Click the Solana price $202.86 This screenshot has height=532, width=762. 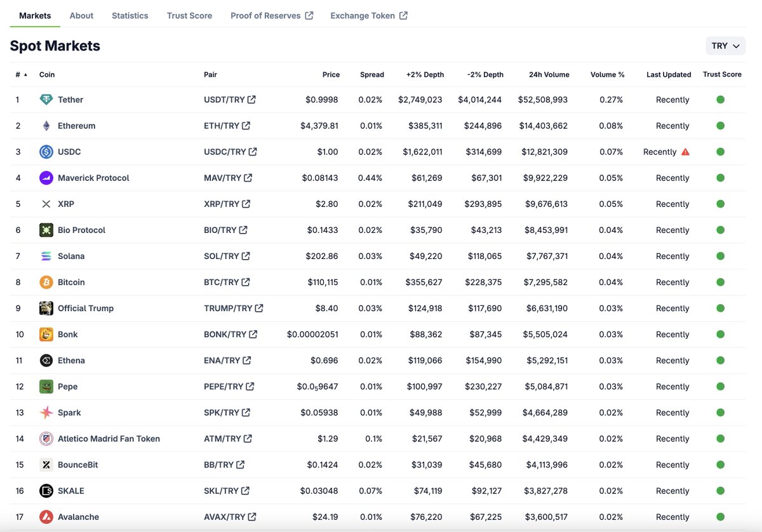322,256
